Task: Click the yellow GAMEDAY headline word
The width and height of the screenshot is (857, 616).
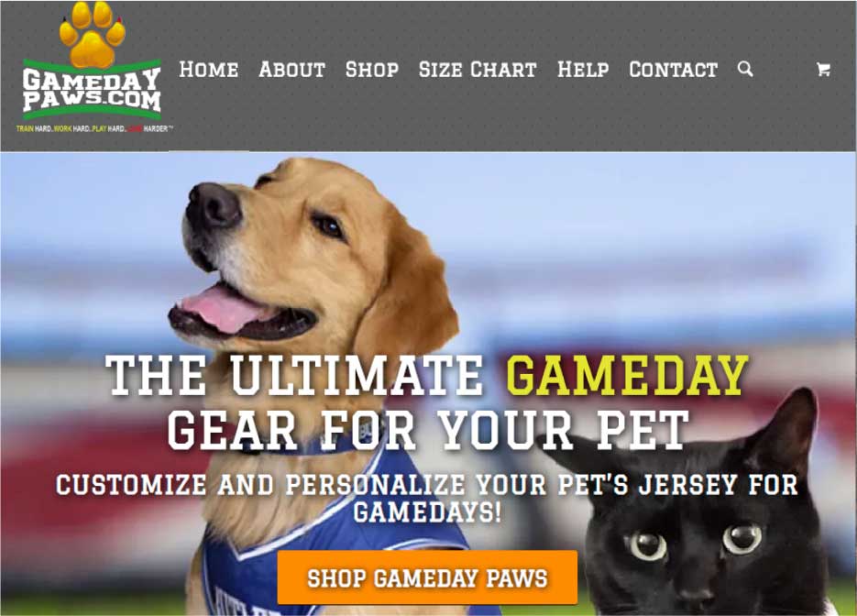Action: pos(627,376)
